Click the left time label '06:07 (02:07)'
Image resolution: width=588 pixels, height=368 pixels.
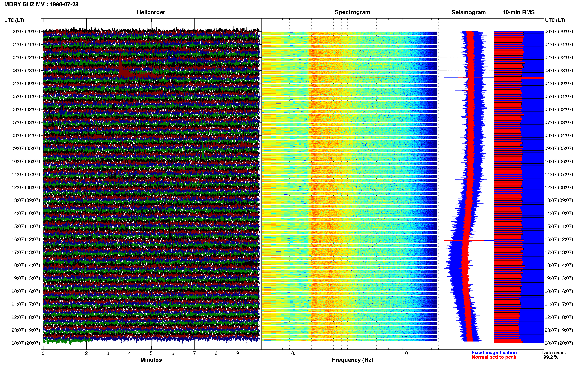(26, 109)
